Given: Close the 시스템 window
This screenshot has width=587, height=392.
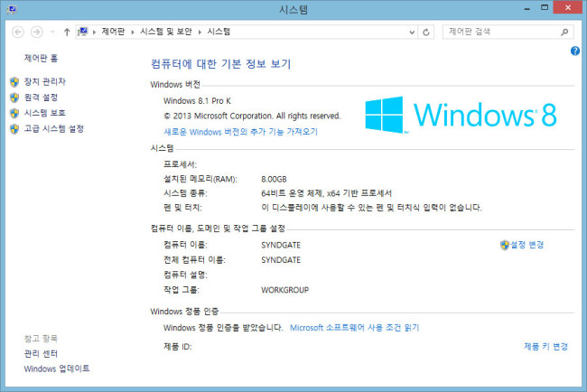Looking at the screenshot, I should (567, 7).
